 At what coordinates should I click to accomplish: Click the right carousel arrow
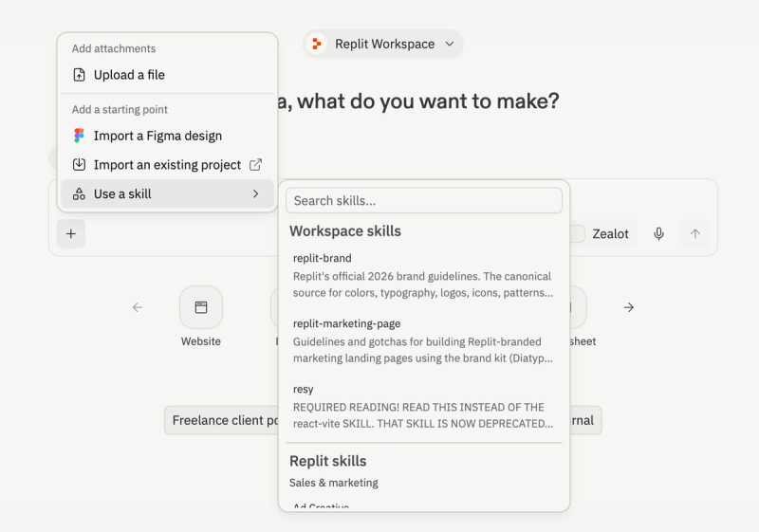point(629,307)
